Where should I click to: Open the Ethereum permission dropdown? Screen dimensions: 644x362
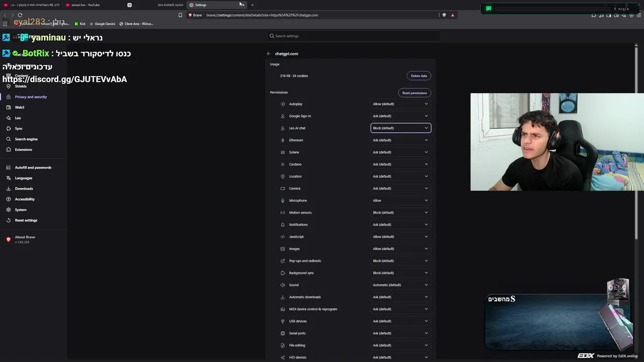click(x=400, y=140)
